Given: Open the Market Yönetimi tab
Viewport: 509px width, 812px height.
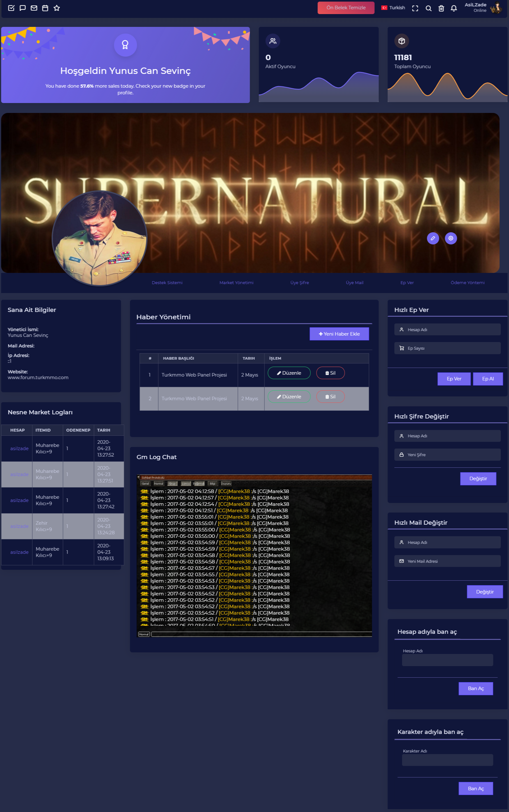Looking at the screenshot, I should tap(236, 283).
